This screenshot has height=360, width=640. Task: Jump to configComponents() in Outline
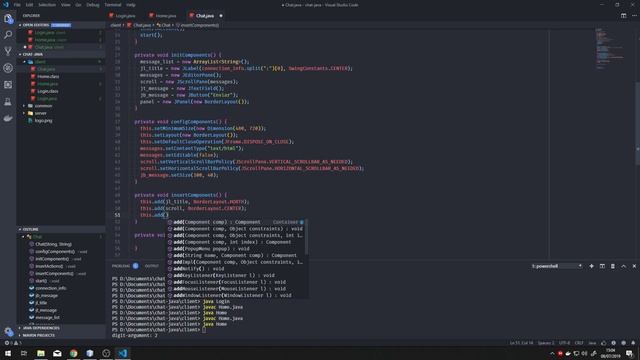[55, 251]
